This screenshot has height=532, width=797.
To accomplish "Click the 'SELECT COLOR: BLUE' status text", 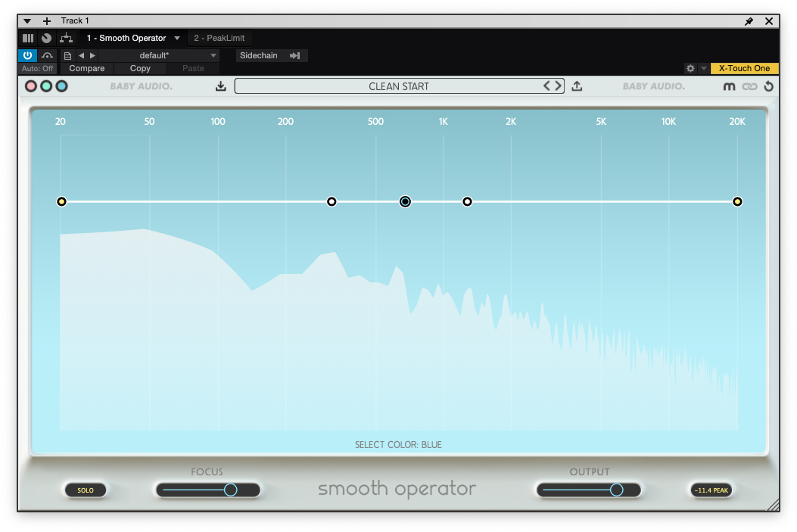I will coord(398,445).
